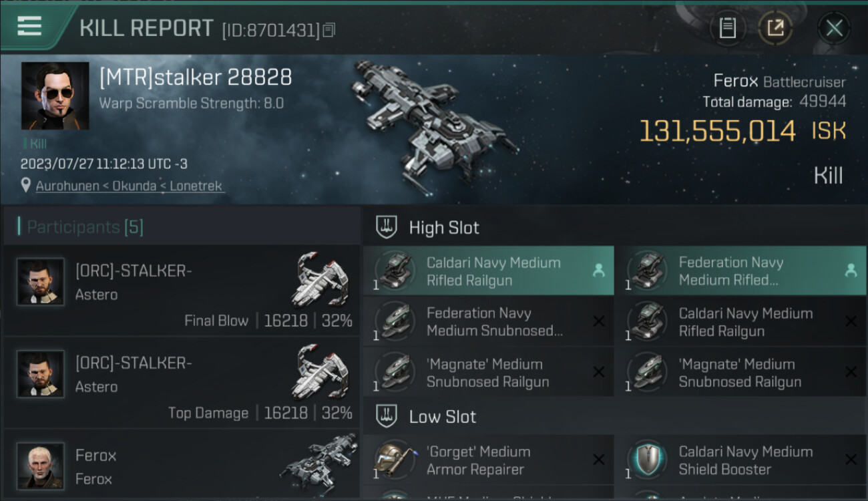Open the Top Damage Astero participant entry
This screenshot has height=501, width=868.
182,383
